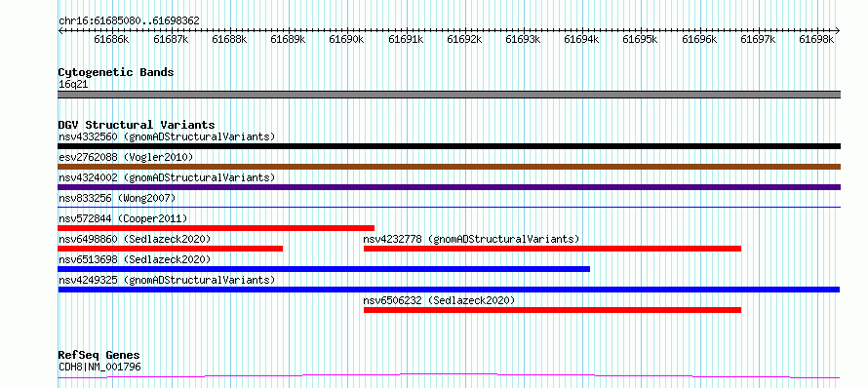
Task: Click the magenta CDH8 gene line
Action: click(x=449, y=376)
